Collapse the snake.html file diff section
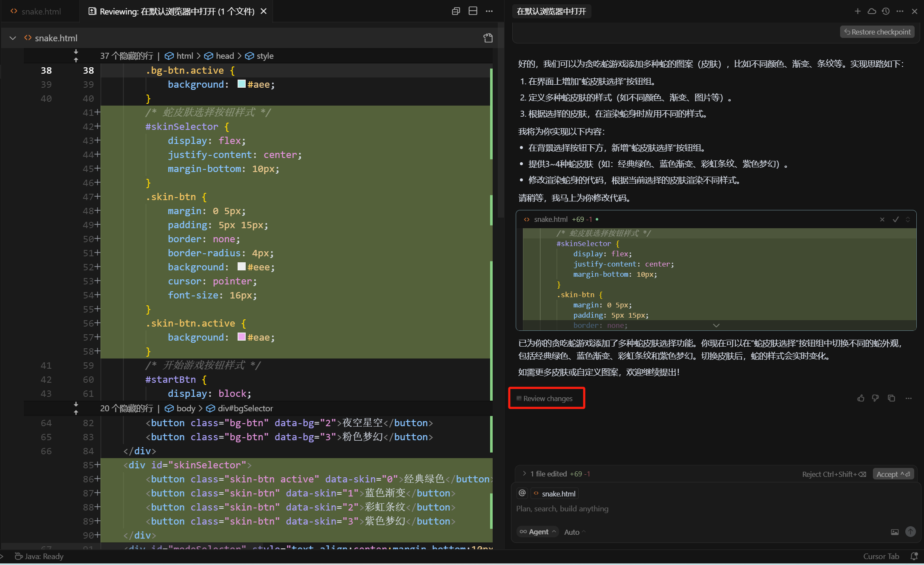 pyautogui.click(x=13, y=38)
